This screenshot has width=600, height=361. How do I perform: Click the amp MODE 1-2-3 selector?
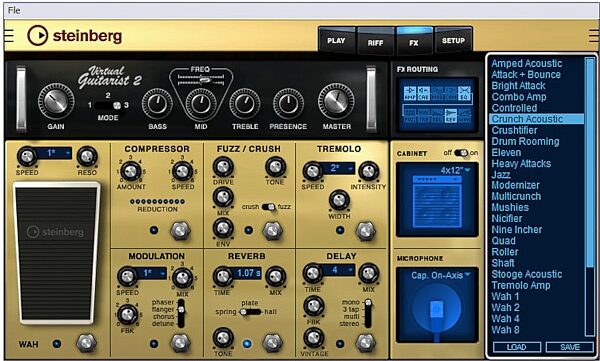coord(108,105)
